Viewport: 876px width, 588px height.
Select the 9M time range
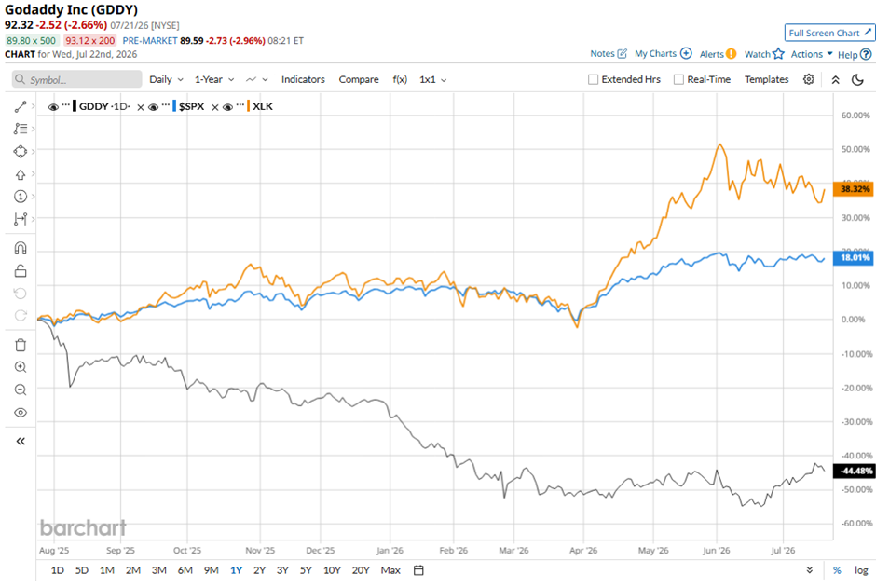212,570
